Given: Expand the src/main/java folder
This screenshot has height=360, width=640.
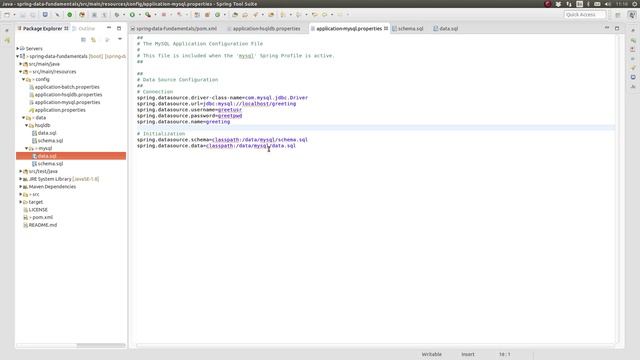Looking at the screenshot, I should [20, 64].
